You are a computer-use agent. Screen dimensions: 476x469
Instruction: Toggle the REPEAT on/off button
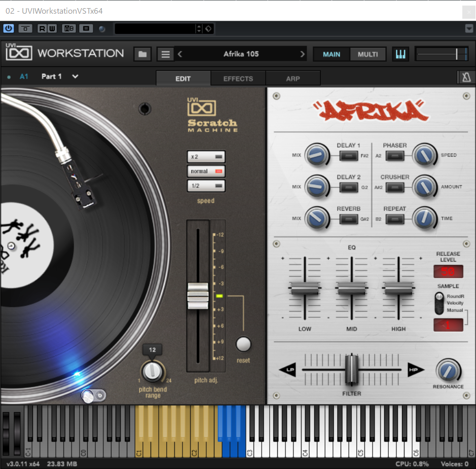click(x=395, y=219)
